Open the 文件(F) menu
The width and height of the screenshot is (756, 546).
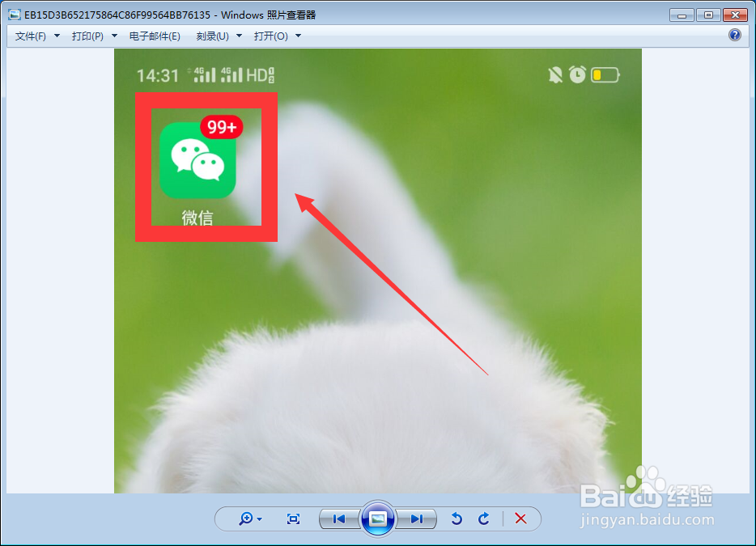[31, 36]
